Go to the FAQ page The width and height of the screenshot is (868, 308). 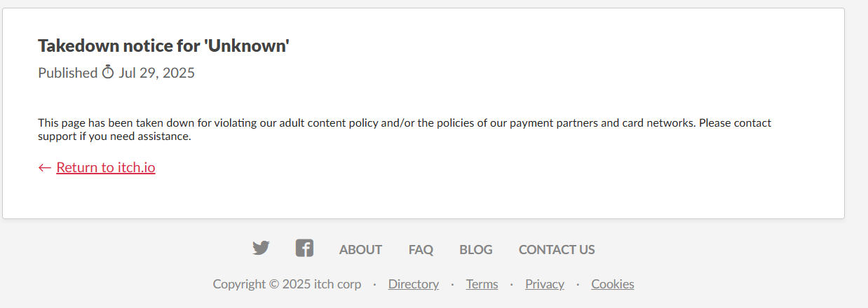421,250
